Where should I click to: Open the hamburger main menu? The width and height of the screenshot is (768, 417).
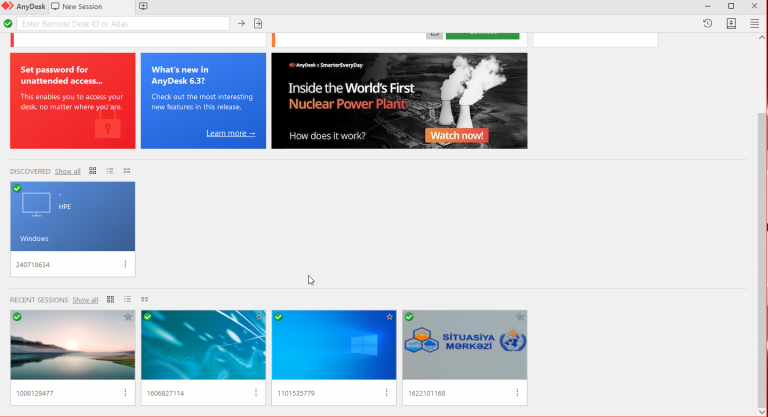point(754,24)
